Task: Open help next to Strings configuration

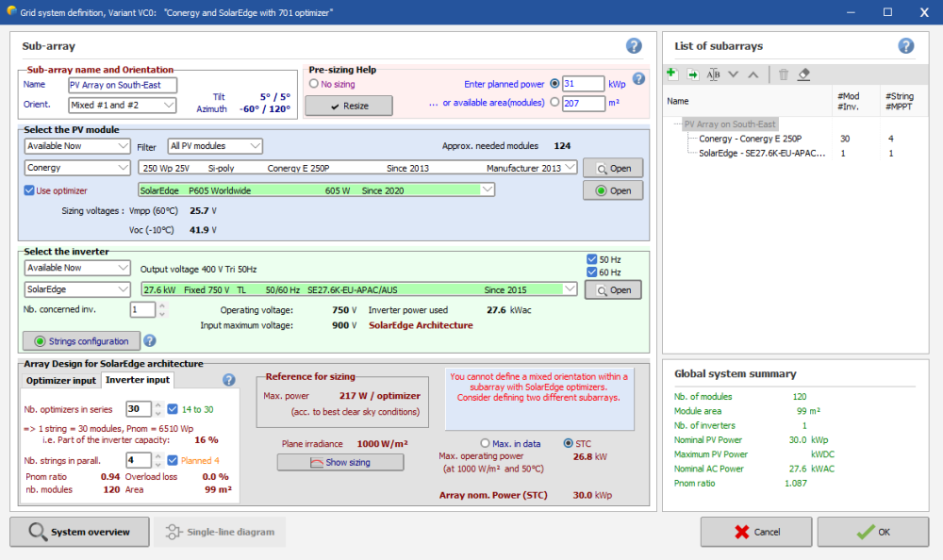Action: (x=149, y=340)
